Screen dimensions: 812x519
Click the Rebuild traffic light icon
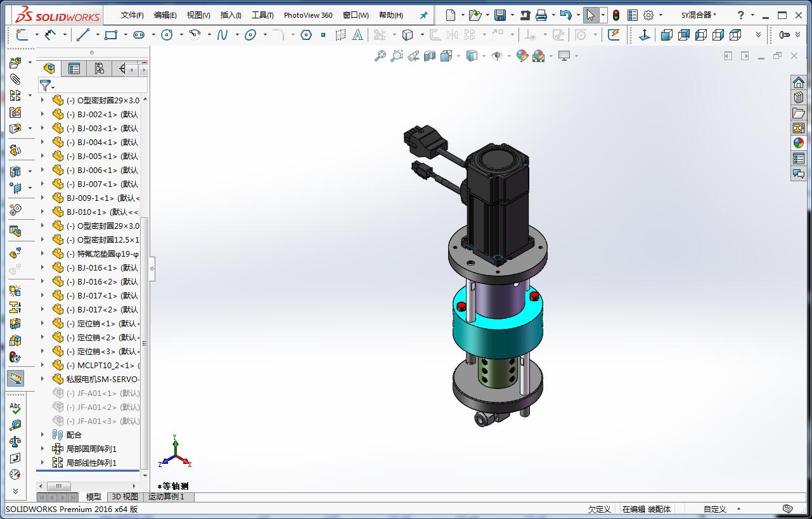pos(616,15)
